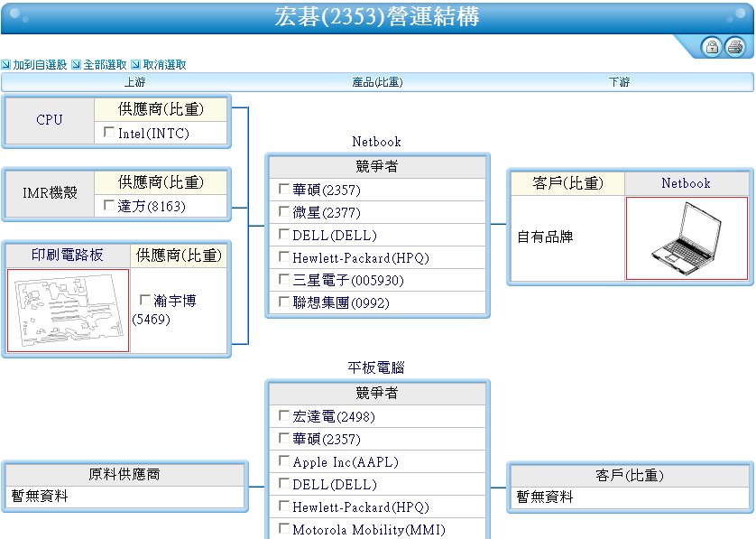Click the 平板電腦 product title
This screenshot has width=756, height=539.
click(376, 367)
